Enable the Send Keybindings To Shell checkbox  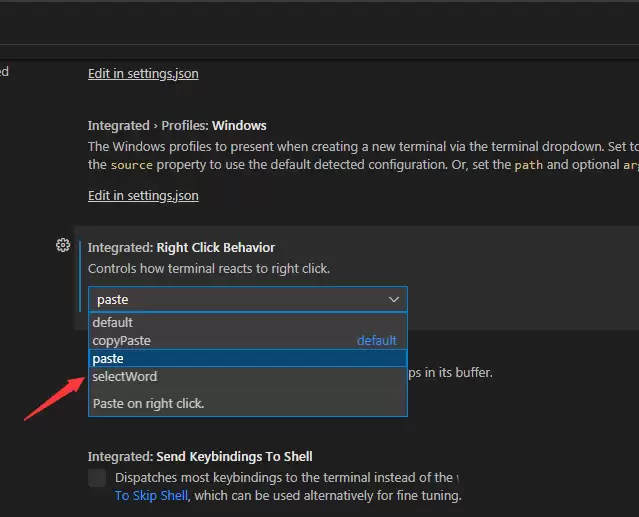tap(97, 478)
